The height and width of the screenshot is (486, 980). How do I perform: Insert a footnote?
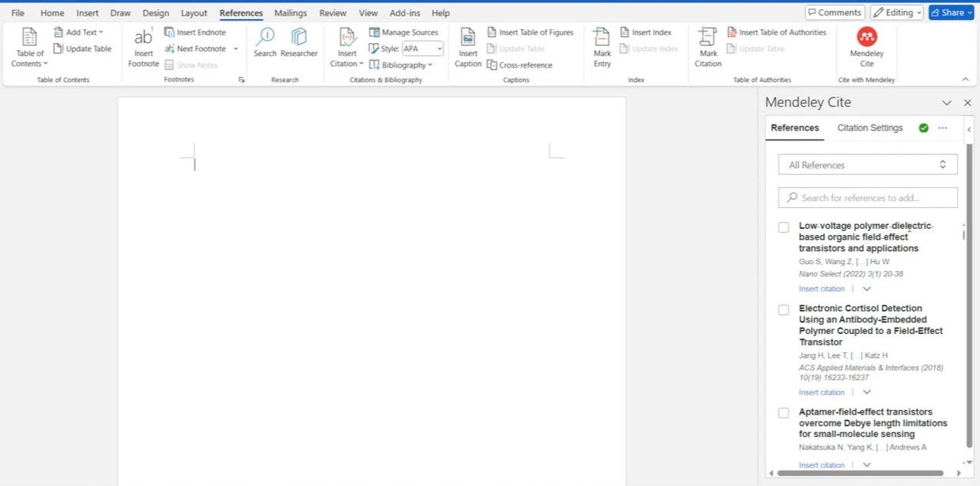pyautogui.click(x=144, y=48)
